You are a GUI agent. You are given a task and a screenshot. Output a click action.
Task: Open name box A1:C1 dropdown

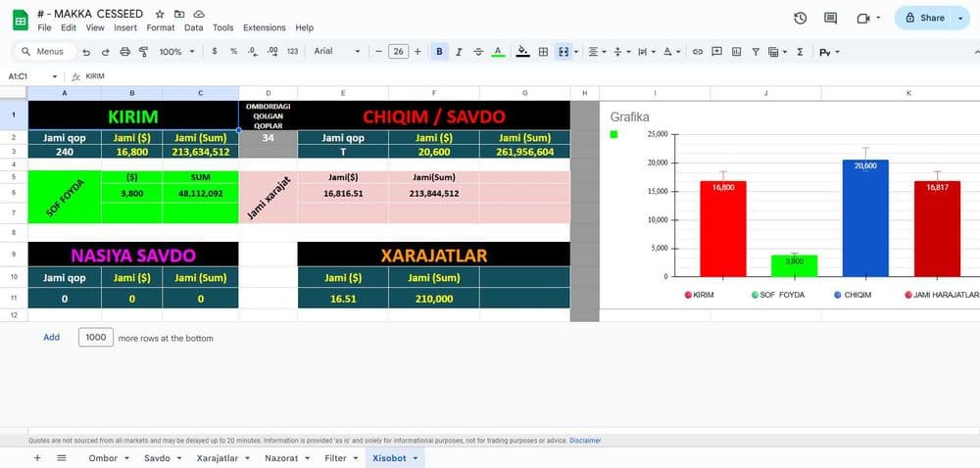[x=54, y=76]
